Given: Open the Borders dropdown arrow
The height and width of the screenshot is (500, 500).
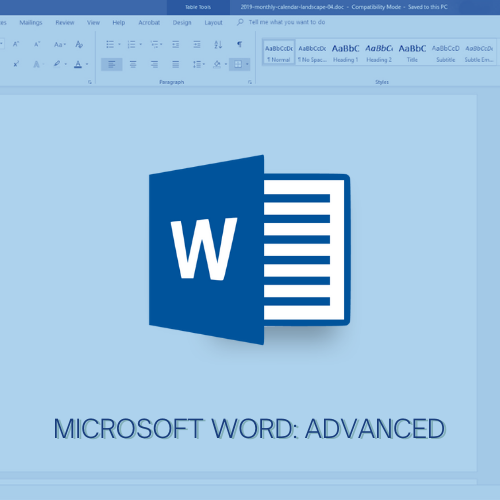Looking at the screenshot, I should click(x=247, y=64).
